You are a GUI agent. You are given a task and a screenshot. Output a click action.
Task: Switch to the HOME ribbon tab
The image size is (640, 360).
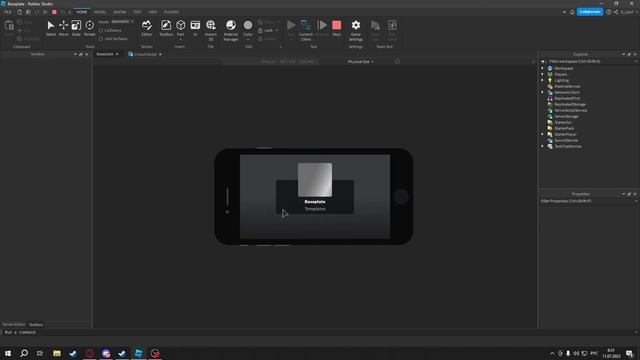point(82,12)
